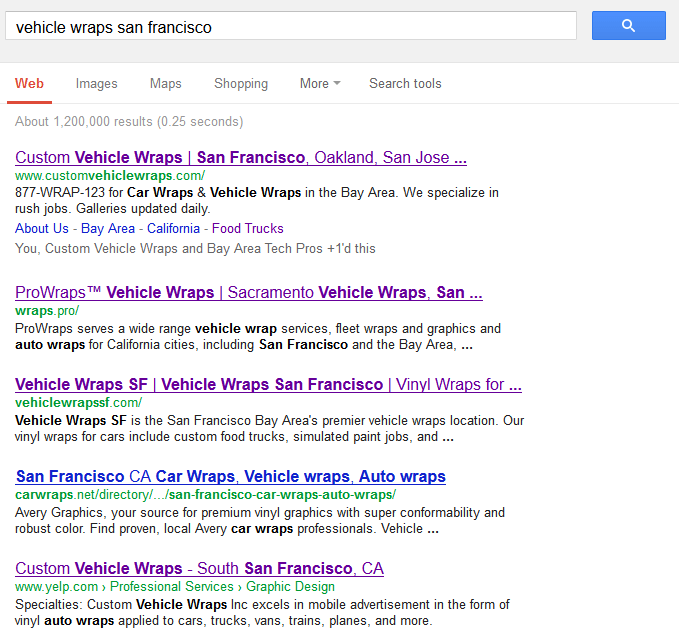The image size is (679, 633).
Task: Click the blue magnifying glass search button
Action: [x=628, y=26]
